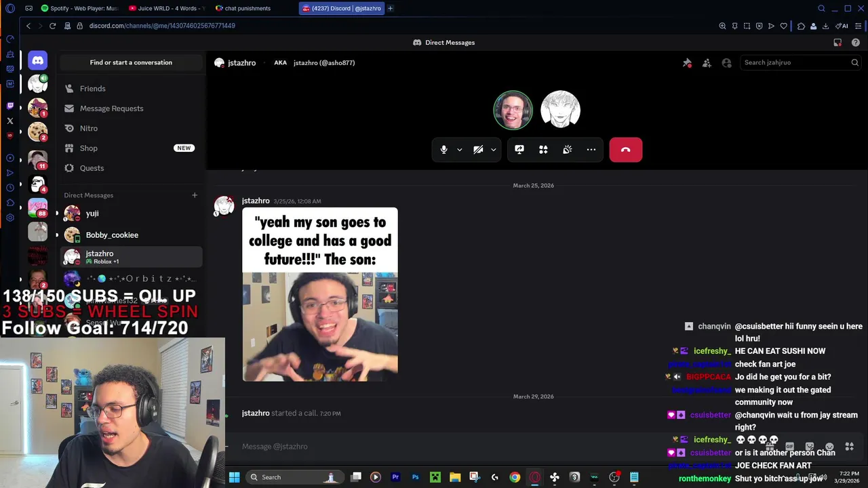The image size is (868, 488).
Task: Open Quests page
Action: tap(131, 168)
